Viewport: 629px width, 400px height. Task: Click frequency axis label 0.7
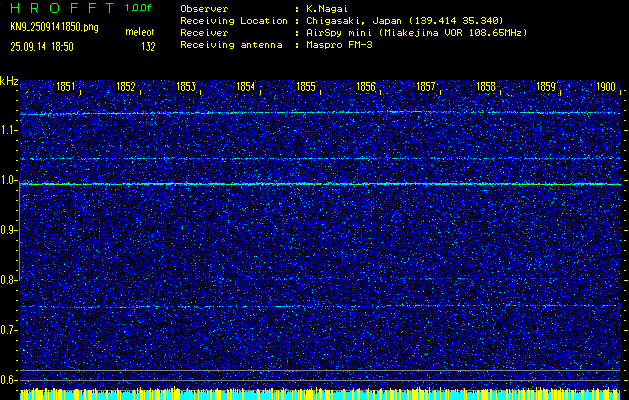(x=8, y=330)
